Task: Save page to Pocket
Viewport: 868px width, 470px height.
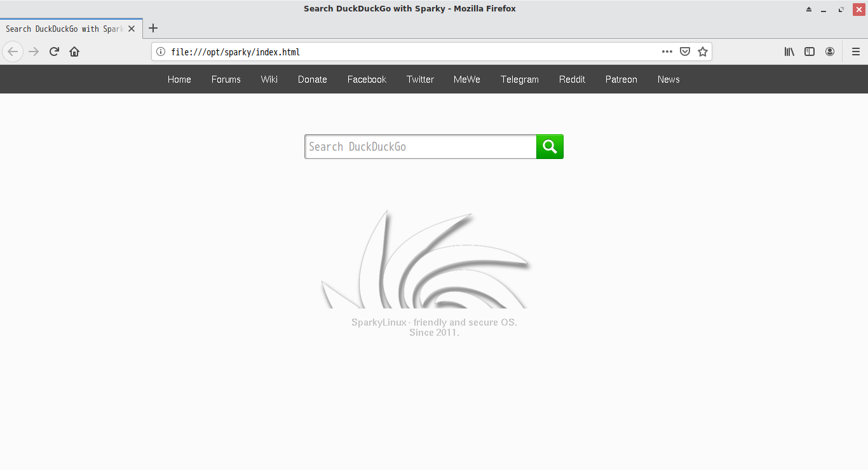Action: (685, 52)
